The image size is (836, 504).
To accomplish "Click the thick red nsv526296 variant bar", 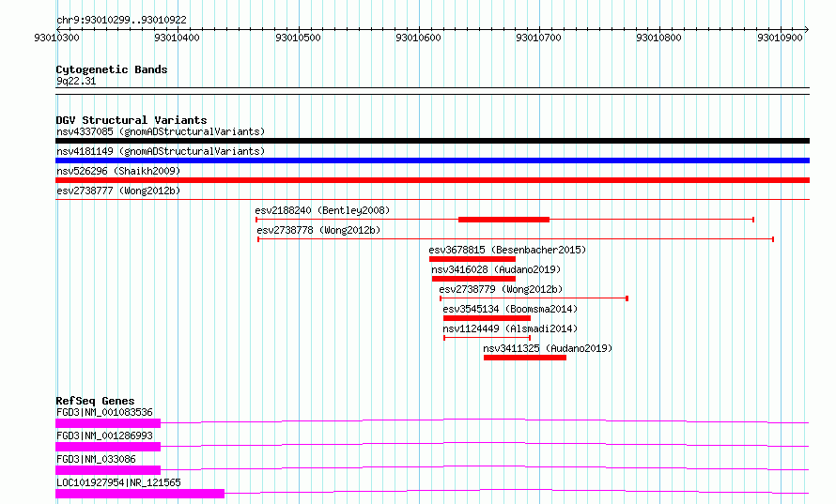I will coord(432,180).
